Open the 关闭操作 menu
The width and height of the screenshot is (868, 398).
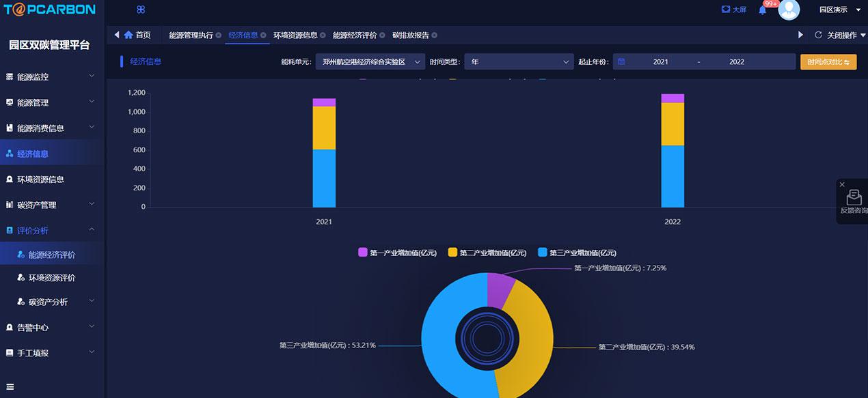point(841,35)
